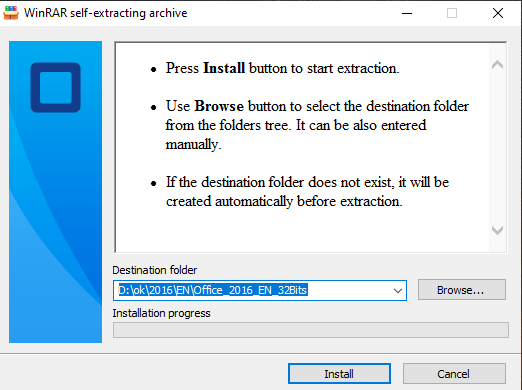Screen dimensions: 522x390
Task: Open the Browse... folder picker
Action: pyautogui.click(x=462, y=290)
